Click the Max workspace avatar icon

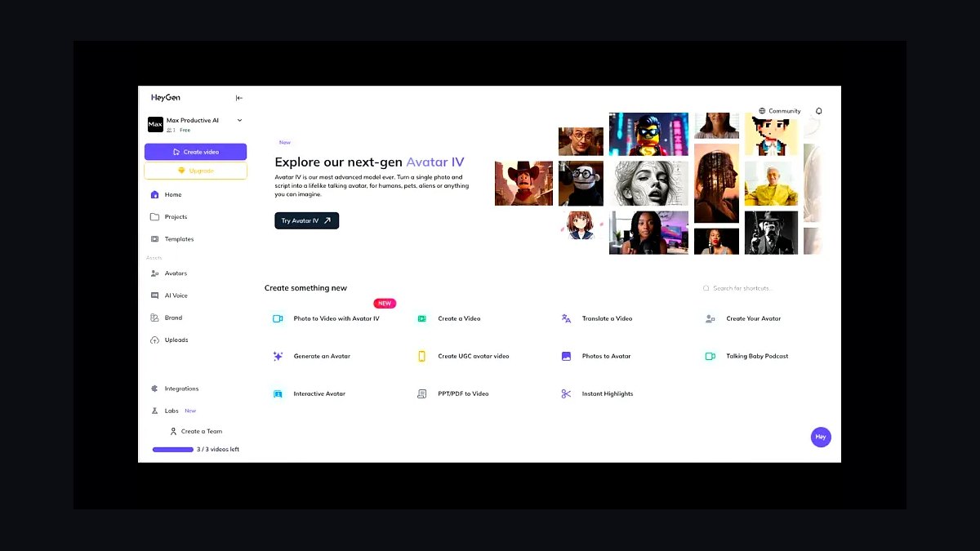(x=155, y=124)
